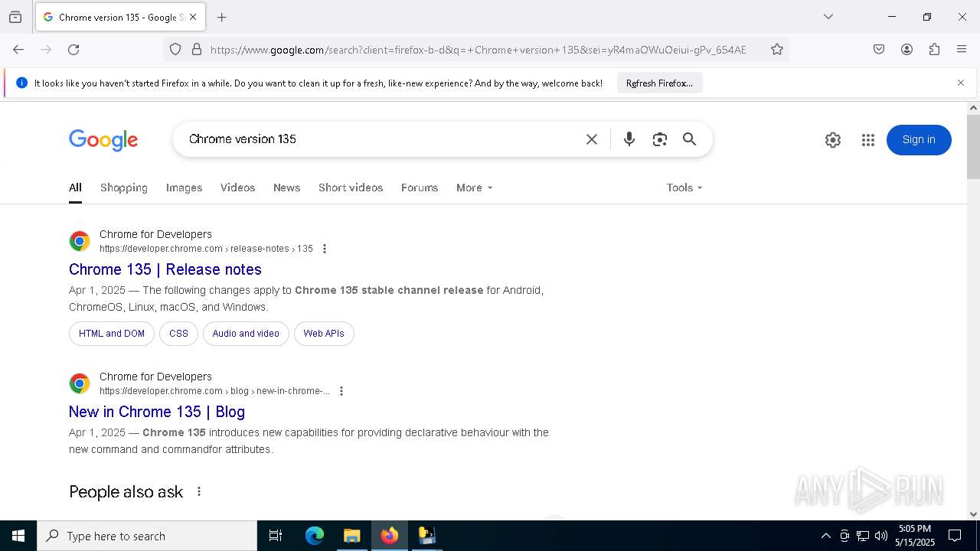Click into the Google search box

pyautogui.click(x=379, y=139)
